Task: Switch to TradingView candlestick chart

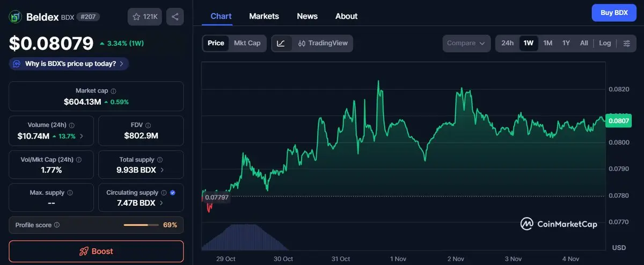Action: [323, 43]
